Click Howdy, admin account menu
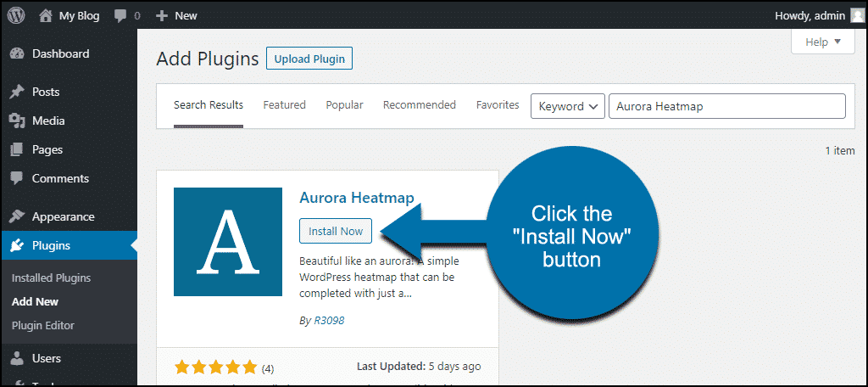Image resolution: width=868 pixels, height=387 pixels. (810, 16)
